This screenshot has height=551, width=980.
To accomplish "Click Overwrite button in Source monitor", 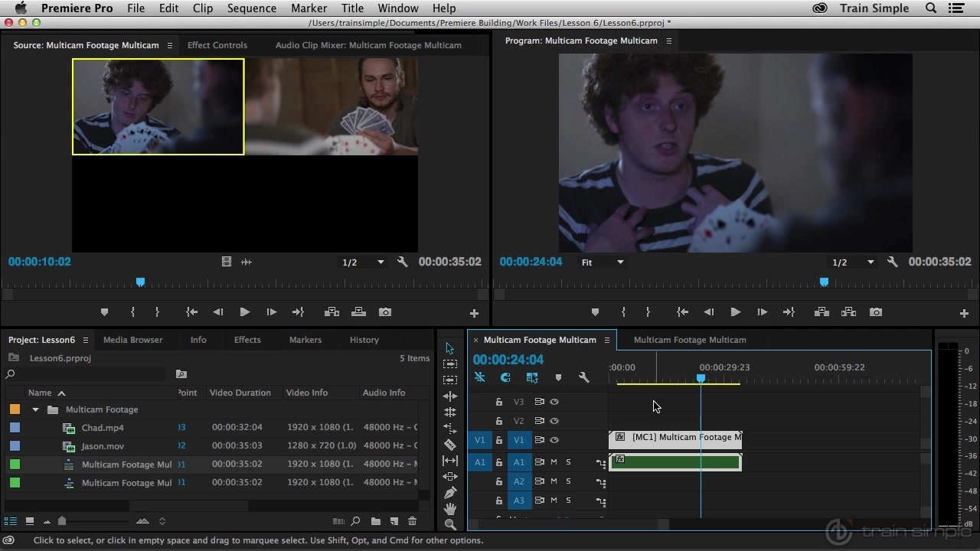I will pyautogui.click(x=358, y=312).
